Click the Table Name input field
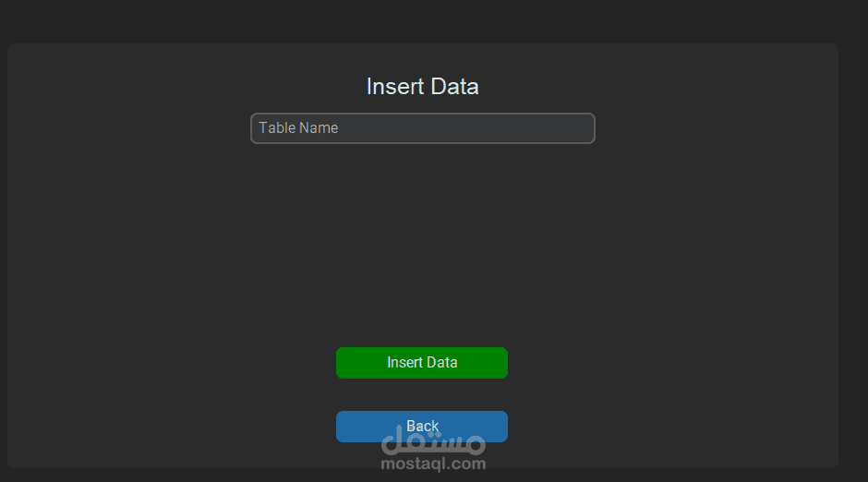 422,128
